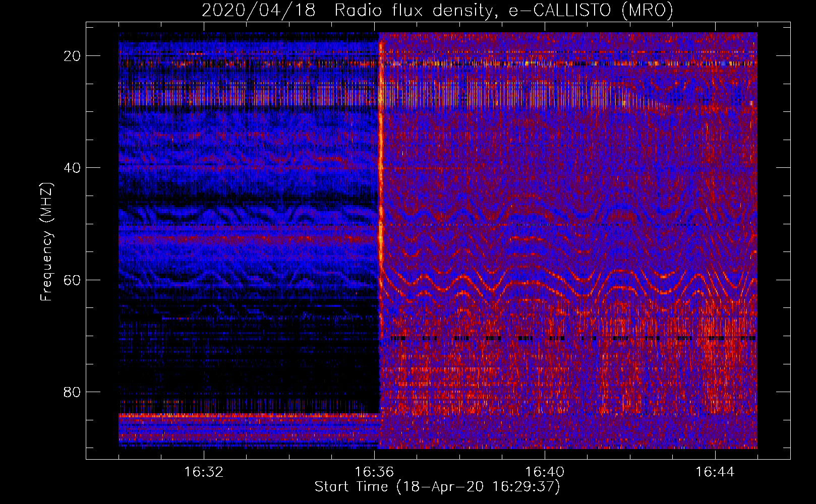This screenshot has width=816, height=504.
Task: Click the '16:36' time tick label
Action: [374, 472]
